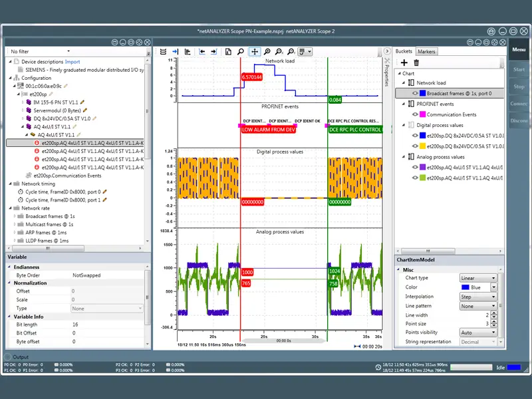
Task: Delete a bucket using the trash icon
Action: coord(416,62)
